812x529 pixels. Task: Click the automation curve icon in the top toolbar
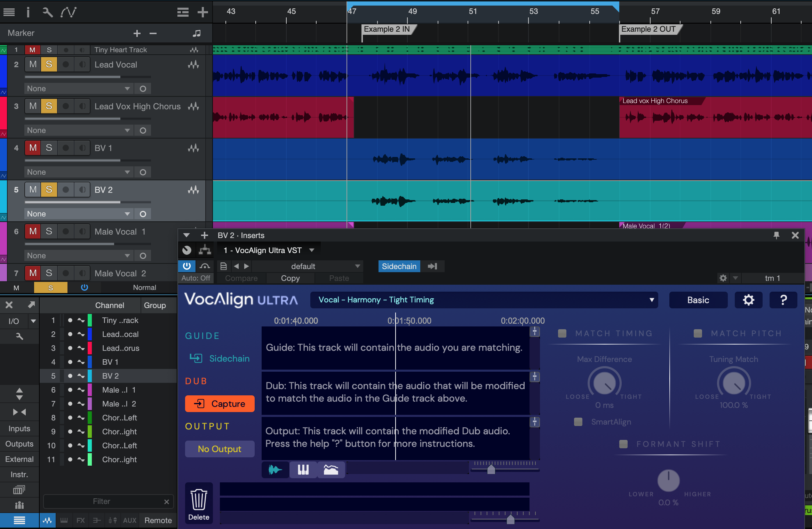click(x=68, y=12)
